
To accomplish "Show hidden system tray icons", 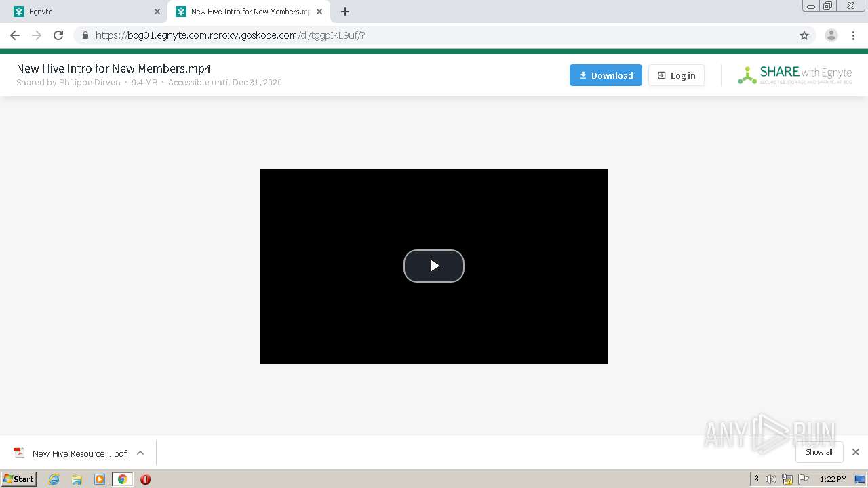I will 756,479.
